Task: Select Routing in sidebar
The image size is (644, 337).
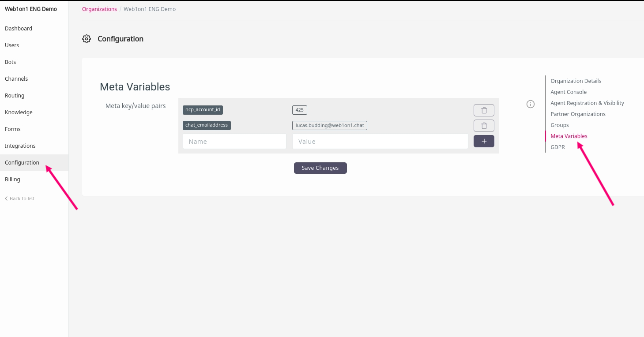Action: click(x=34, y=96)
